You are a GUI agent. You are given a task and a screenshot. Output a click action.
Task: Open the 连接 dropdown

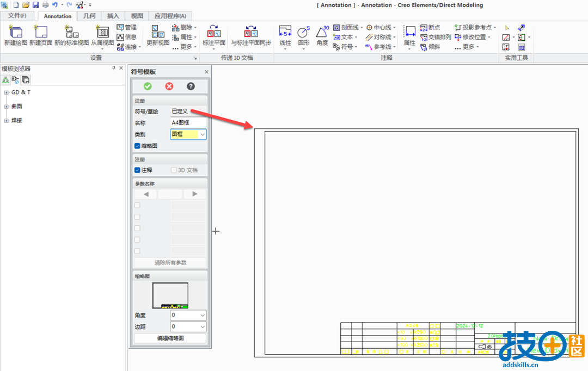[140, 47]
